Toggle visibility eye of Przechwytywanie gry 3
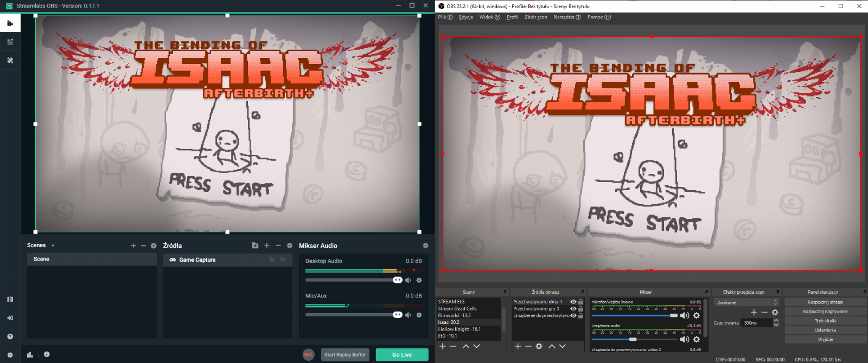 click(x=573, y=309)
